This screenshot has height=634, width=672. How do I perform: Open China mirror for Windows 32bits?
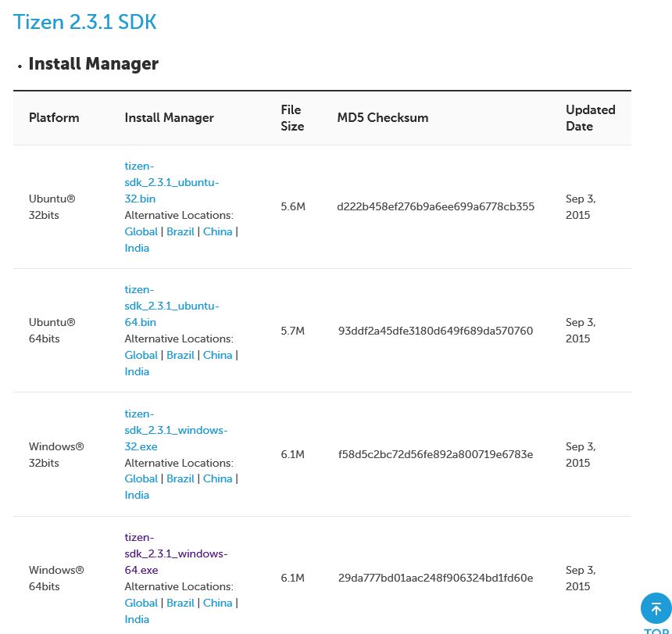218,478
